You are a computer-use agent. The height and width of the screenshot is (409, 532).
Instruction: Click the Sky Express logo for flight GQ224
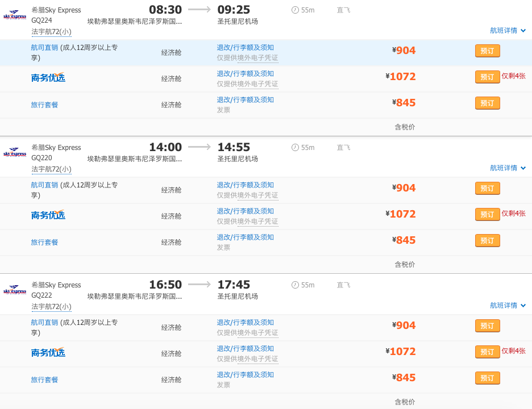tap(15, 15)
